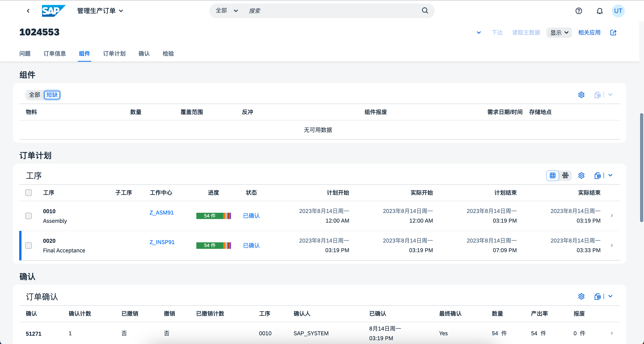Open work center link Z_INSP91
644x344 pixels.
[x=161, y=242]
